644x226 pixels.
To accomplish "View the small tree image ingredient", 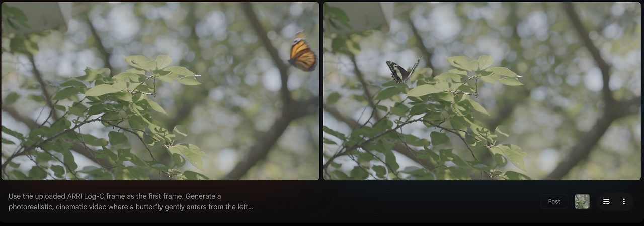I will pos(582,201).
